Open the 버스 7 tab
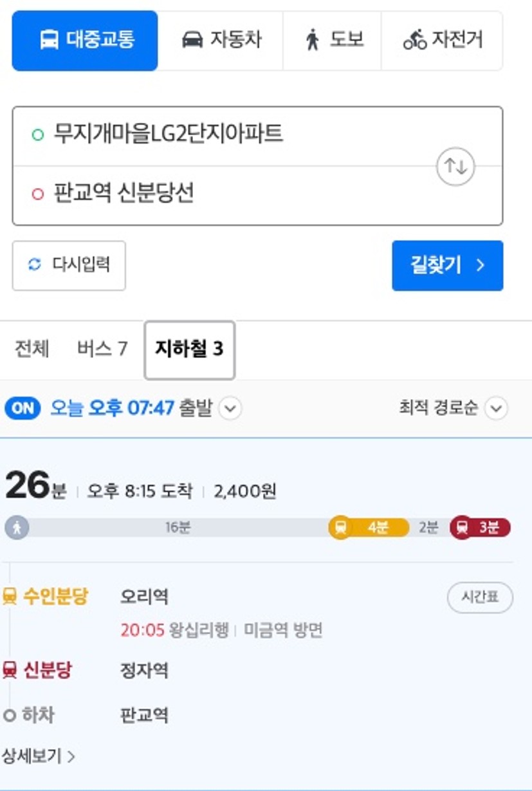Image resolution: width=532 pixels, height=791 pixels. coord(102,349)
